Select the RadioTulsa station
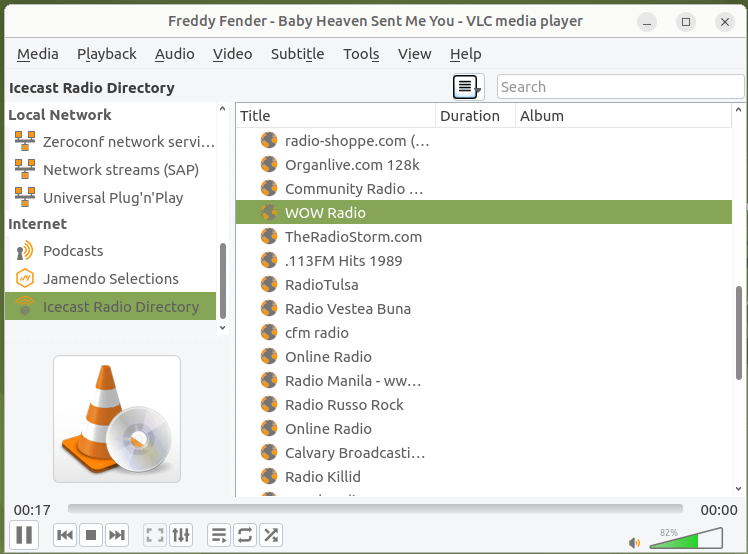748x554 pixels. click(484, 284)
